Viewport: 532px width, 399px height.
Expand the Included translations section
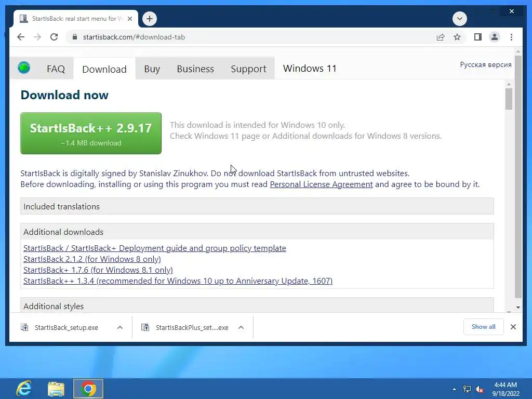coord(257,206)
